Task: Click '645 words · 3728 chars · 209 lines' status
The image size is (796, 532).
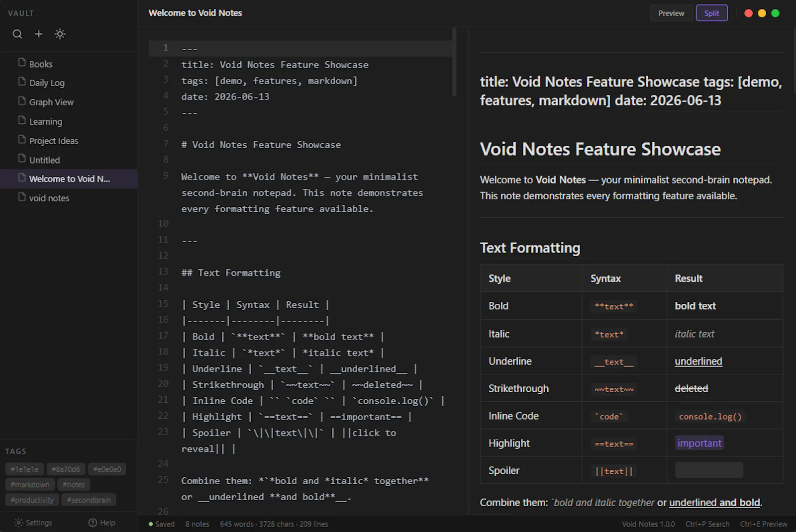Action: (274, 524)
